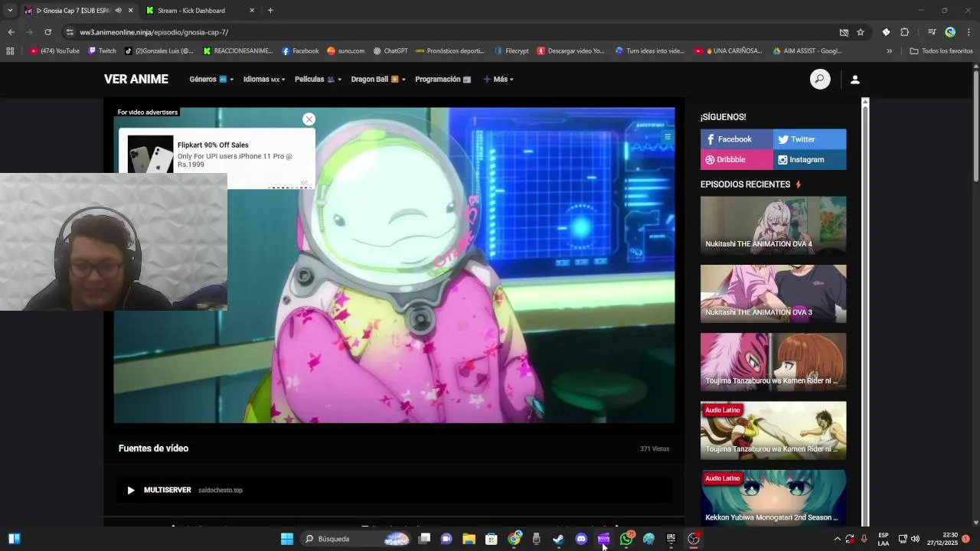Open the Facebook follow button
Image resolution: width=980 pixels, height=551 pixels.
(737, 139)
